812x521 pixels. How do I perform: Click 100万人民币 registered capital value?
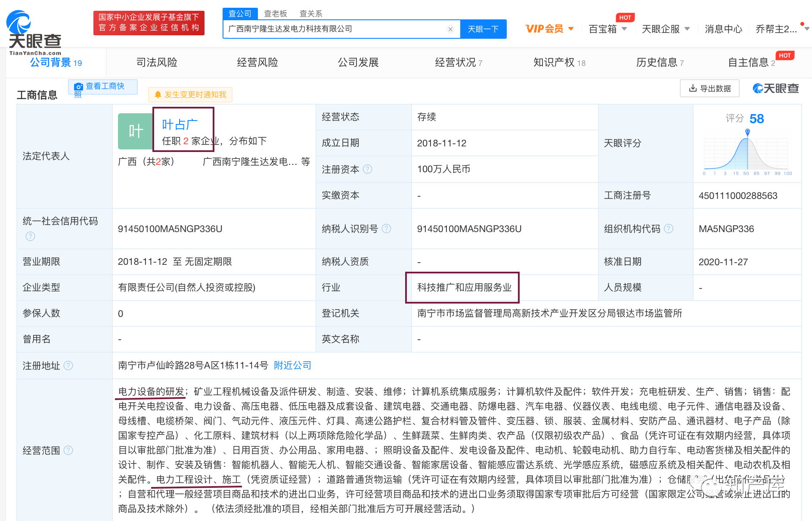pos(443,169)
